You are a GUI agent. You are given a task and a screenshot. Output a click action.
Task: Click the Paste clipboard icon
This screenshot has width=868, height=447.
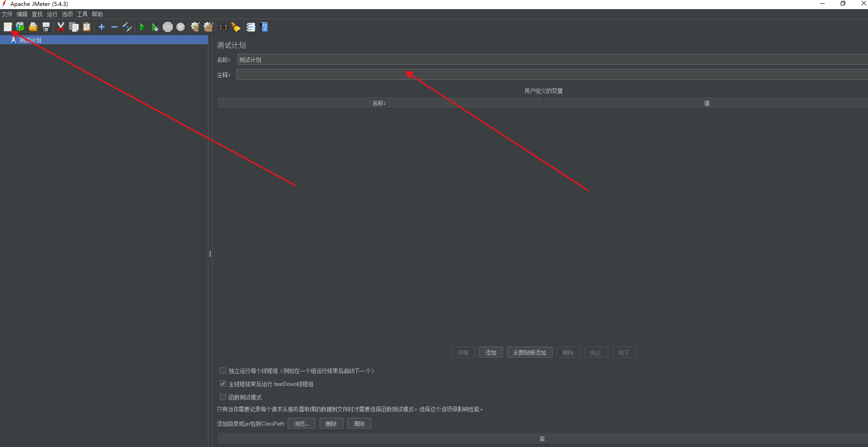click(x=87, y=27)
